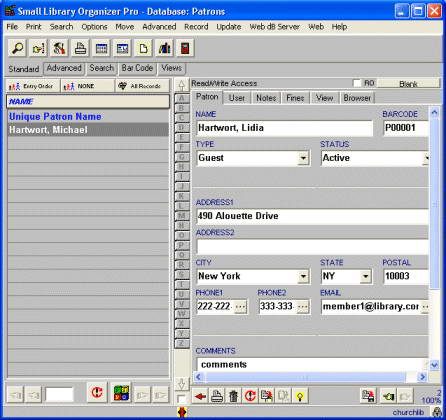This screenshot has height=420, width=446.
Task: Jump to letter Z in the alphabet index
Action: (182, 343)
